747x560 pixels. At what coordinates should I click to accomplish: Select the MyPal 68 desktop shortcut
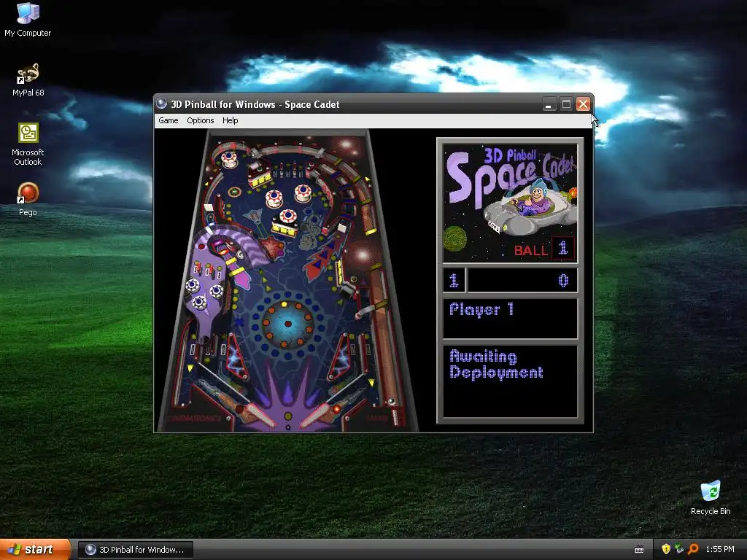tap(28, 80)
